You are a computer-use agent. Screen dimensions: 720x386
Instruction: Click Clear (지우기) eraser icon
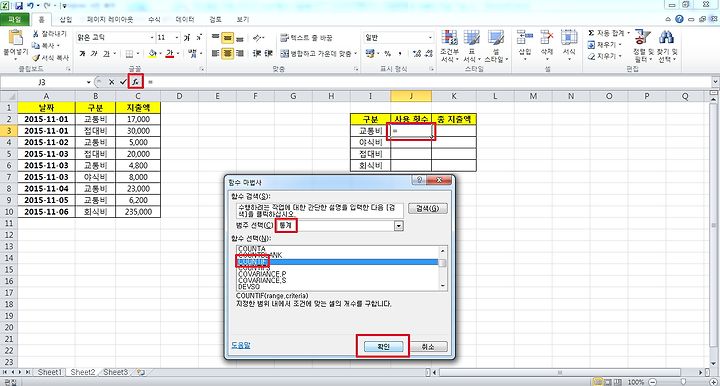[x=591, y=56]
